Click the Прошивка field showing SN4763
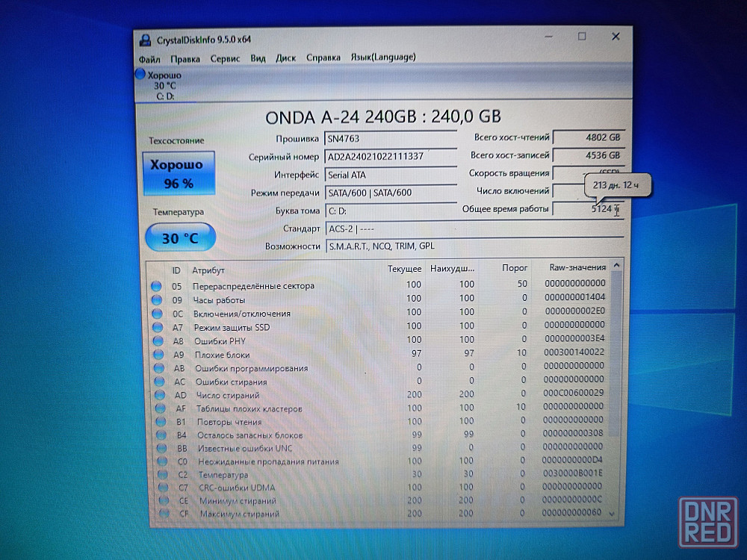Image resolution: width=747 pixels, height=560 pixels. [391, 139]
